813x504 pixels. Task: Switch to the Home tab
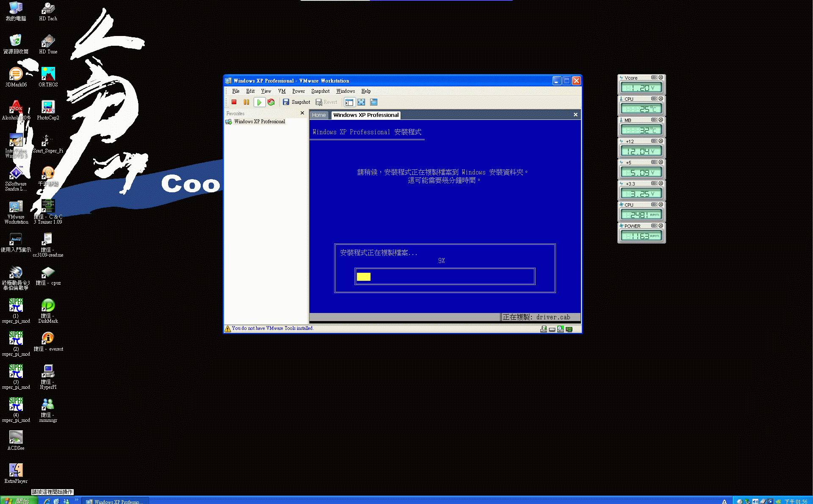[x=319, y=115]
